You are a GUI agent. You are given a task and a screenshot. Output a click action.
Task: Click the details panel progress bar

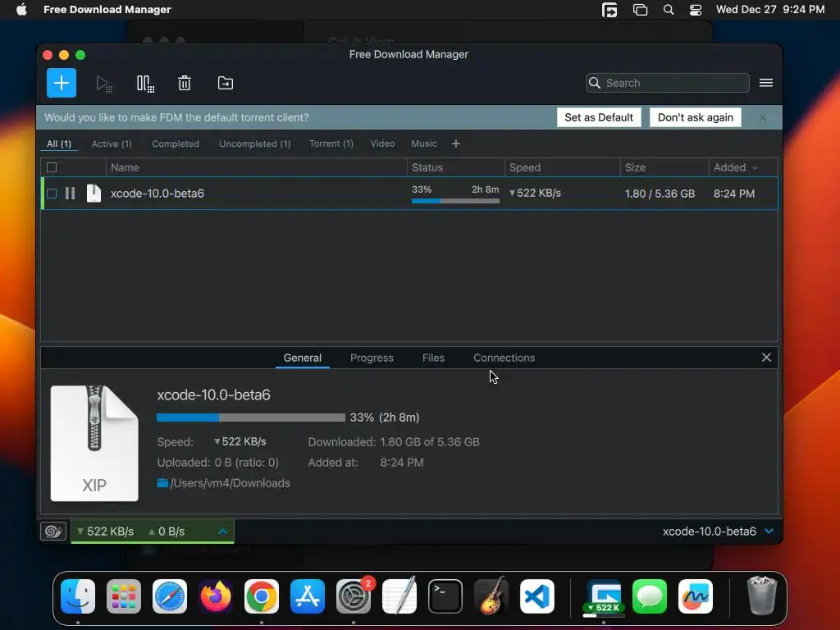tap(251, 418)
